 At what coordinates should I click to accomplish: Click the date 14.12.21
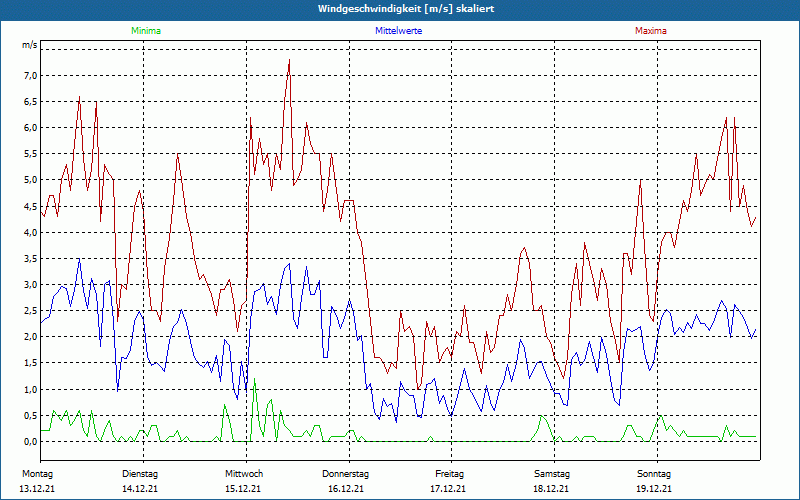tap(140, 489)
